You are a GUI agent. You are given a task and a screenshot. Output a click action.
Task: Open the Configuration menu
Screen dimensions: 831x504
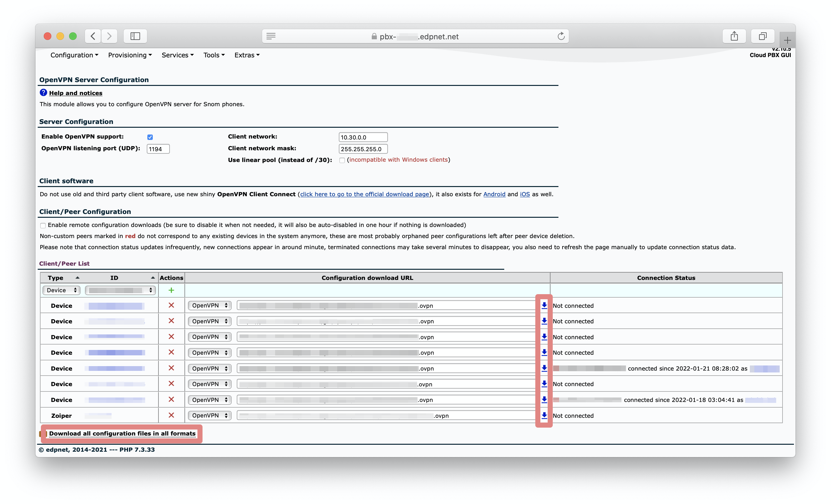point(74,55)
